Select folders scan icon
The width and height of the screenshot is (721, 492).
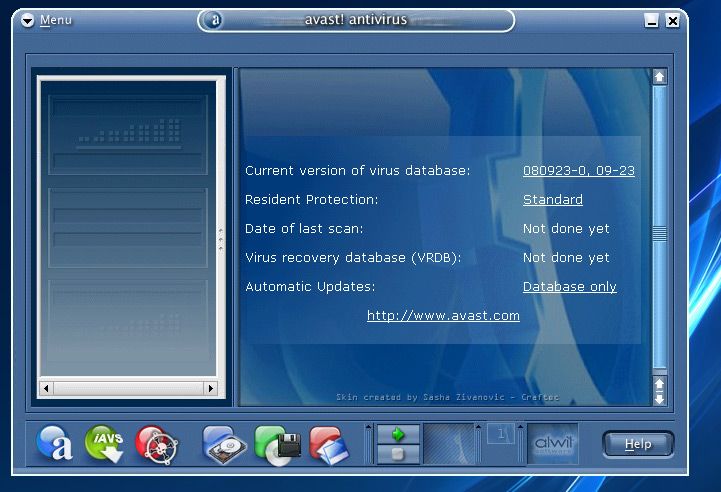click(x=329, y=445)
